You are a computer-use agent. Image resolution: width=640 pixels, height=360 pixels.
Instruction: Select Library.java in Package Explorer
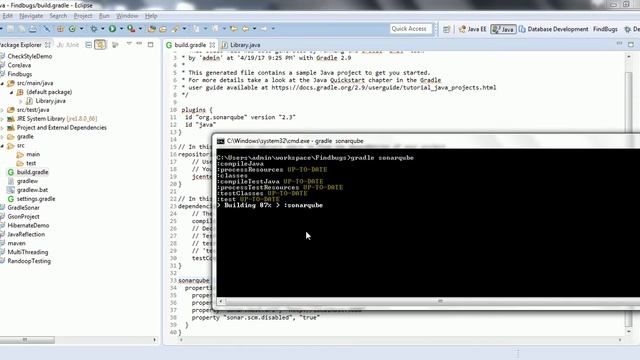[x=50, y=101]
